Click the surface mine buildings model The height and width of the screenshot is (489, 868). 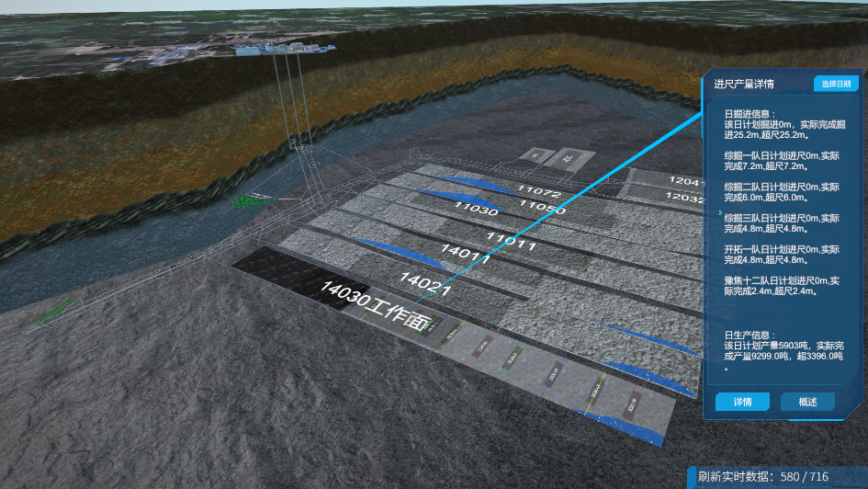click(284, 49)
